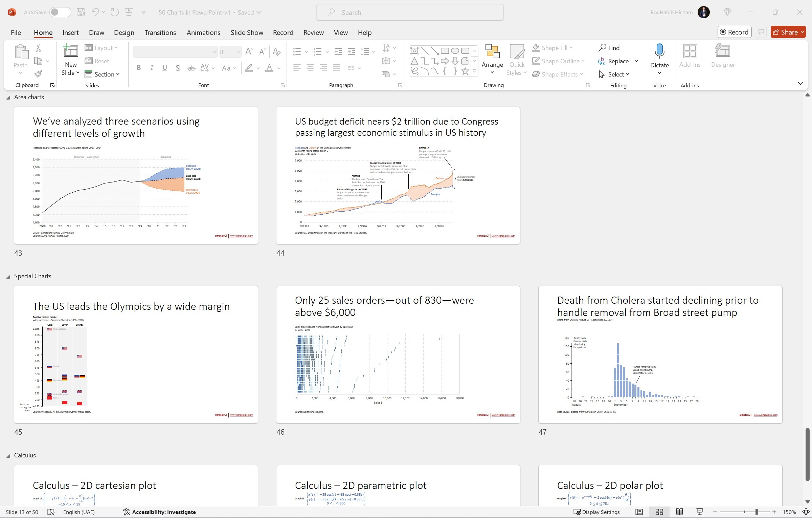The image size is (812, 518).
Task: Click the text highlight color button
Action: click(249, 68)
